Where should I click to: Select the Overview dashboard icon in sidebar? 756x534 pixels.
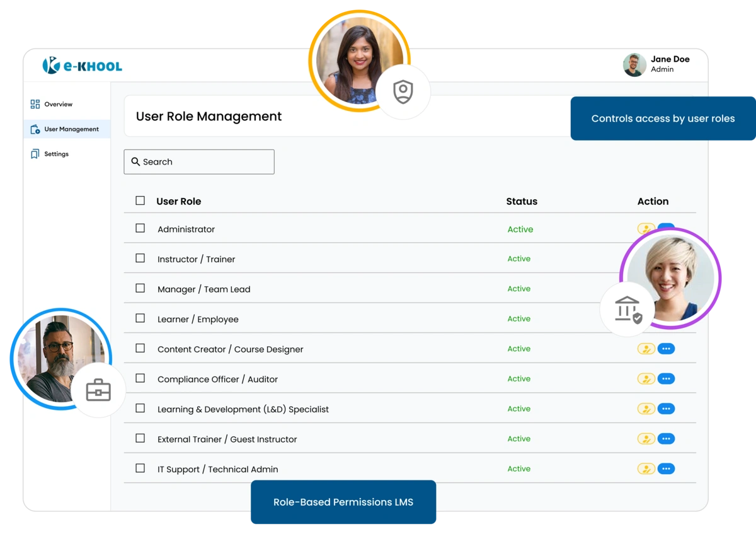(35, 103)
